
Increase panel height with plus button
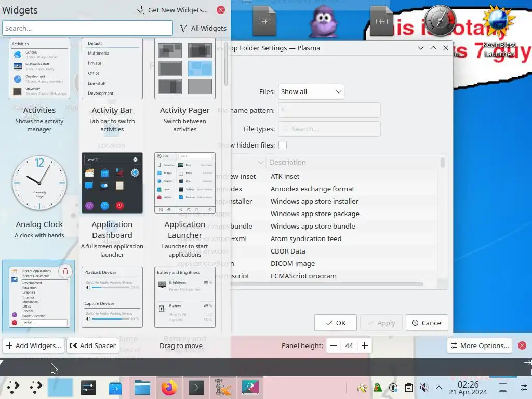365,345
